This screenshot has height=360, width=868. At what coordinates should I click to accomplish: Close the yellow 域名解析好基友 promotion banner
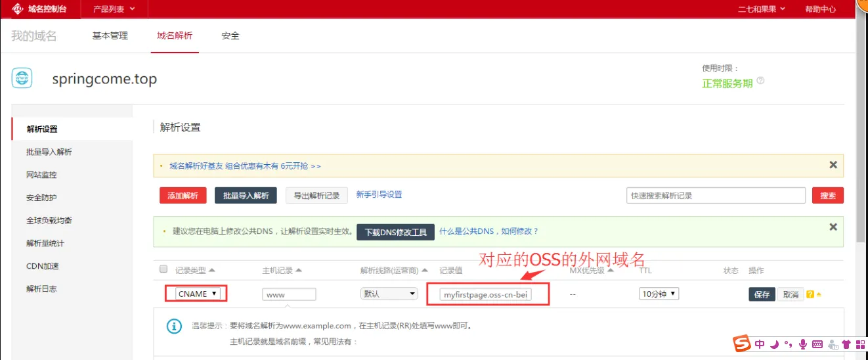833,165
